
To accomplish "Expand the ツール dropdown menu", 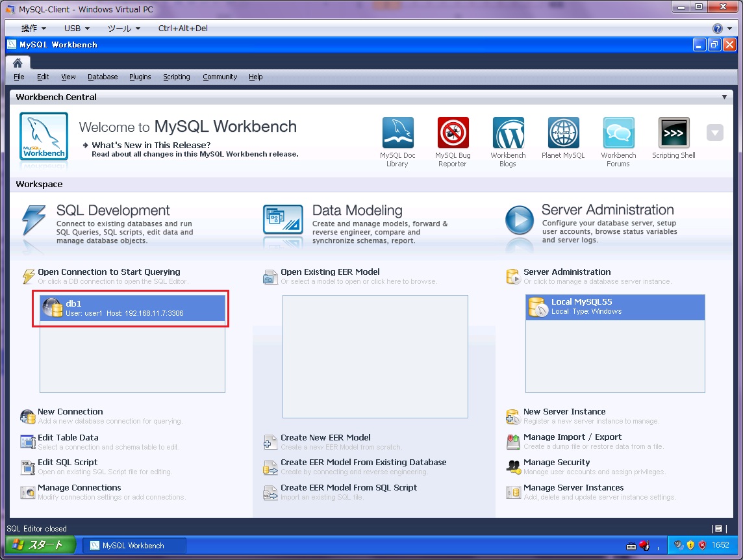I will tap(124, 29).
